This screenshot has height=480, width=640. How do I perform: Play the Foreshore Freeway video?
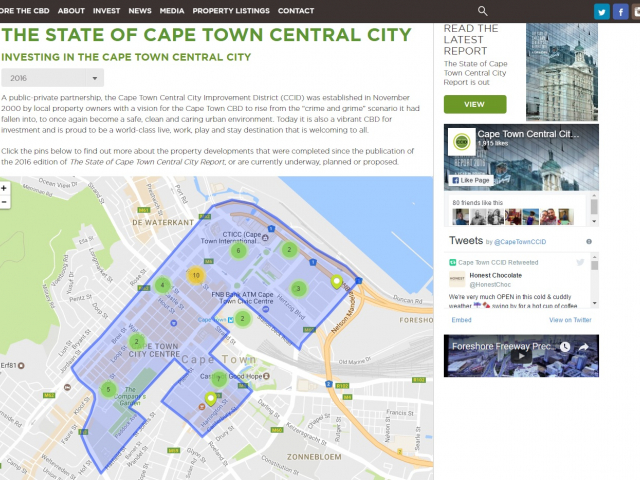(521, 356)
